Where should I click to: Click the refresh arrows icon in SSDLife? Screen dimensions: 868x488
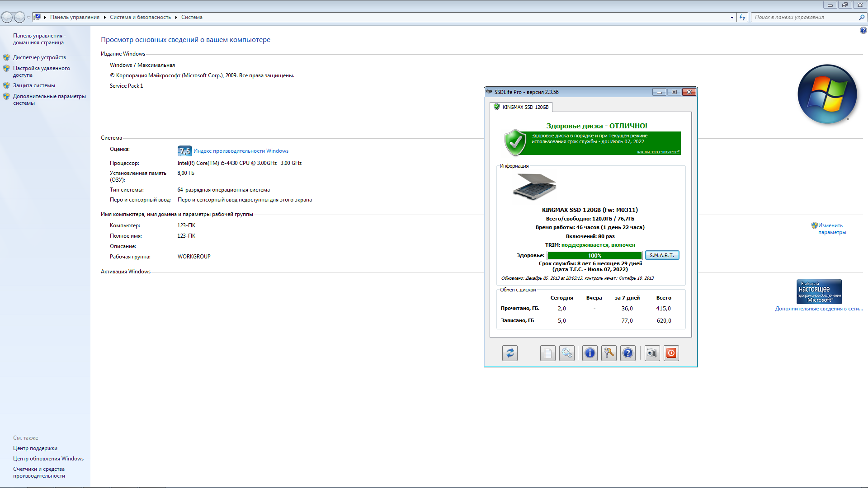click(509, 353)
